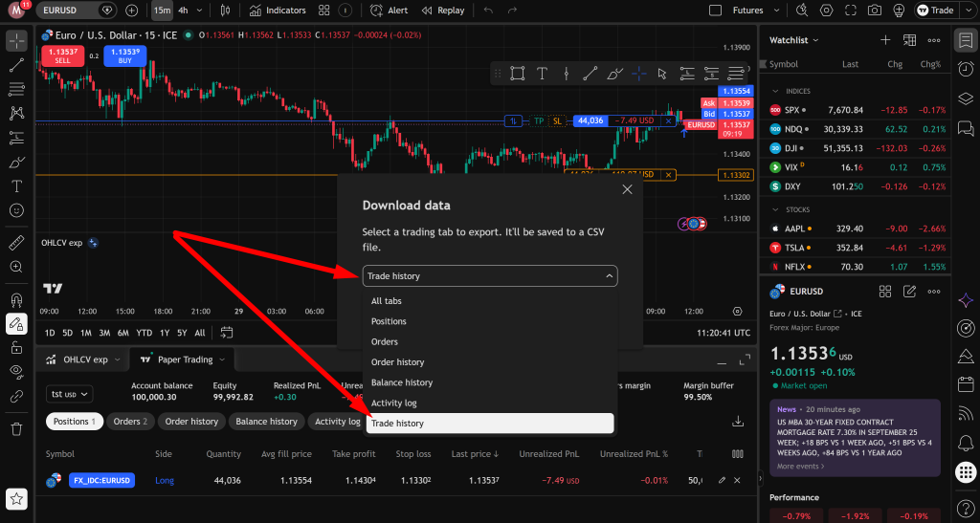Open the favorites star toolbar button
The height and width of the screenshot is (523, 980).
[x=17, y=499]
